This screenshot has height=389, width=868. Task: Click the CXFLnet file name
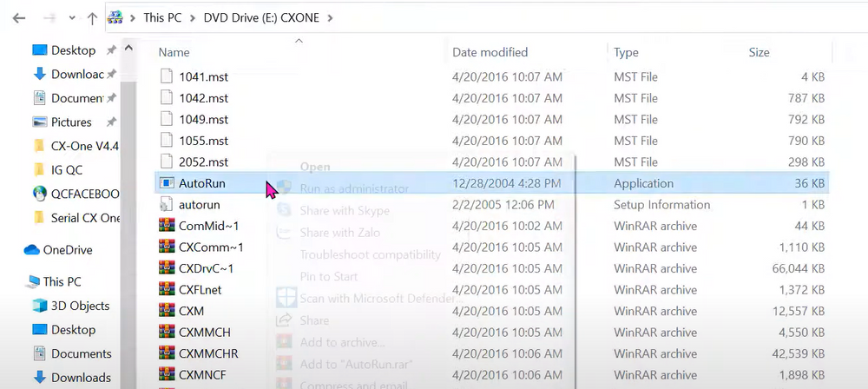[201, 290]
